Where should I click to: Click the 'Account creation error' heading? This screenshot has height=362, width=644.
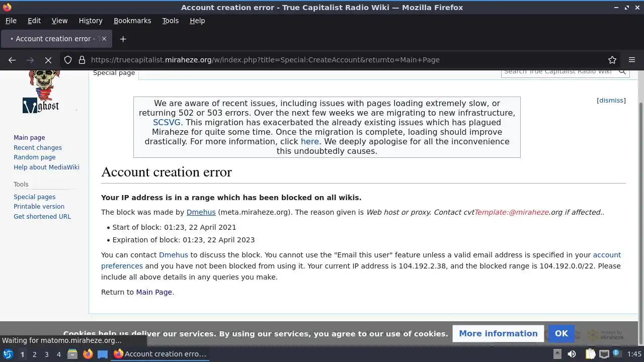pos(167,172)
